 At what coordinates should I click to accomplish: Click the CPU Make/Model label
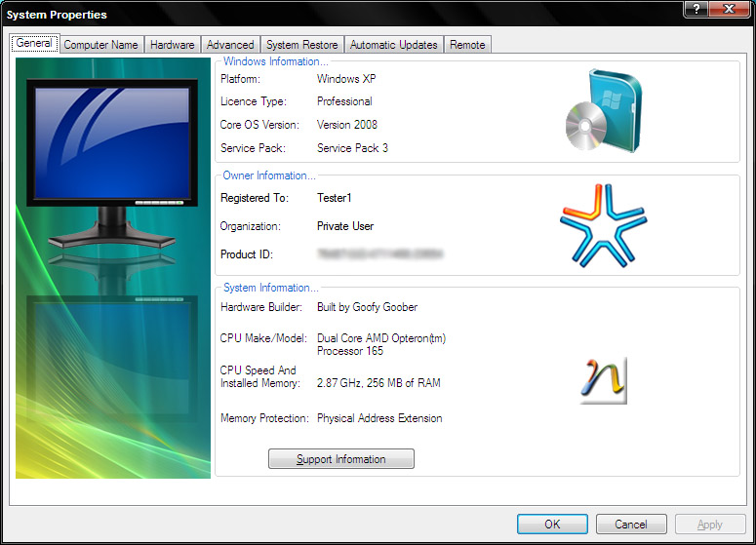pyautogui.click(x=263, y=338)
